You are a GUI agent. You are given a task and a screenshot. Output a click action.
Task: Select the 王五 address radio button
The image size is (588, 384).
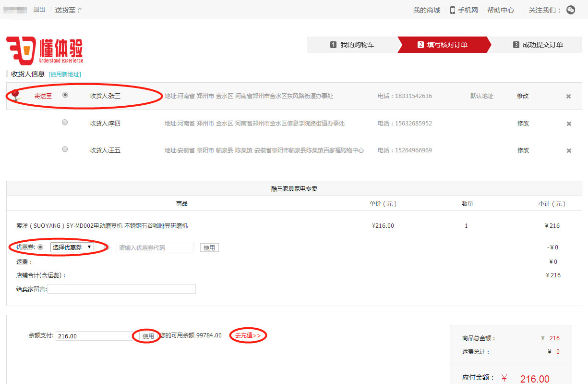click(x=65, y=149)
